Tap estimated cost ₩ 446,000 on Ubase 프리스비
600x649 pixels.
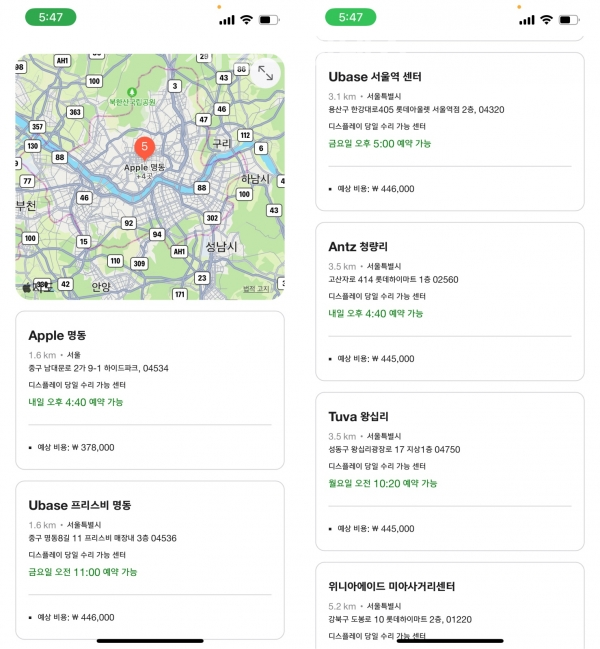pos(76,618)
